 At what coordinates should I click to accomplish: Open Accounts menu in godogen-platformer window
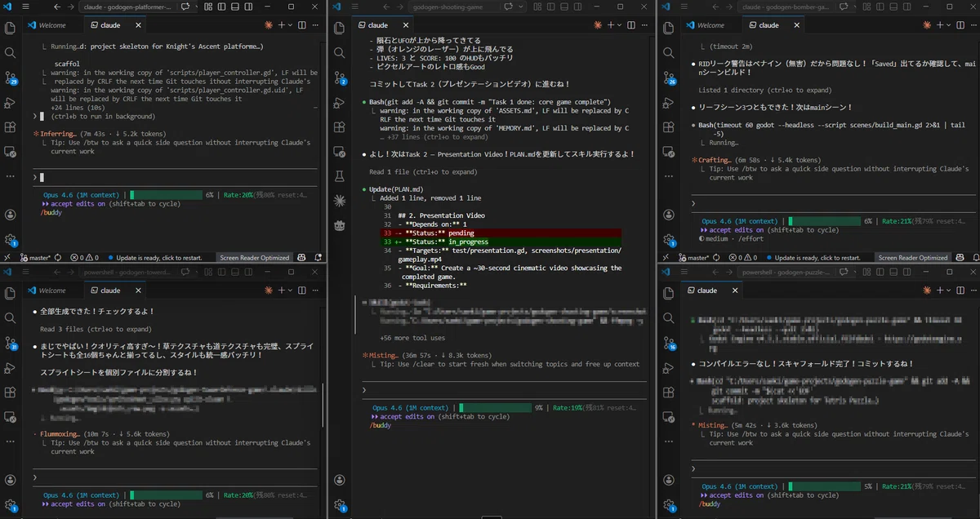(x=10, y=215)
